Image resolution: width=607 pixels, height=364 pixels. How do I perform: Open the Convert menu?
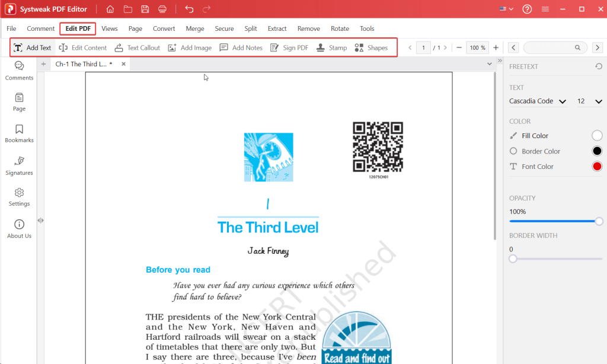[x=164, y=28]
